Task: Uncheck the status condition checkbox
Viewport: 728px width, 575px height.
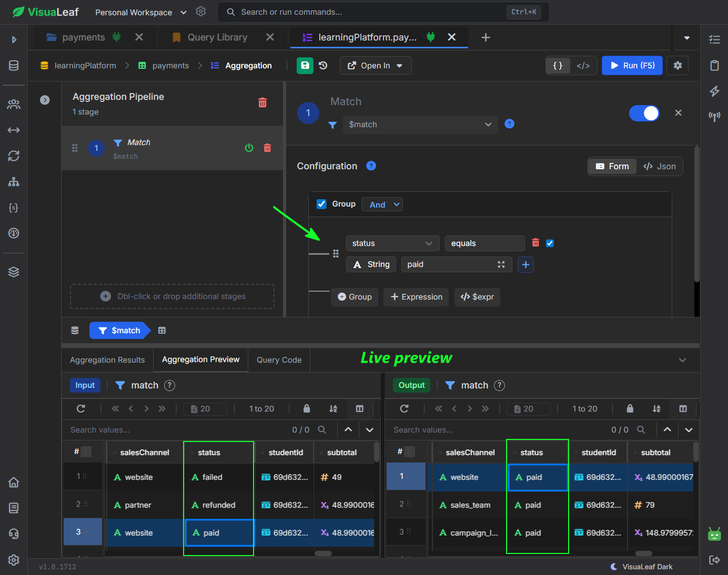Action: (x=550, y=243)
